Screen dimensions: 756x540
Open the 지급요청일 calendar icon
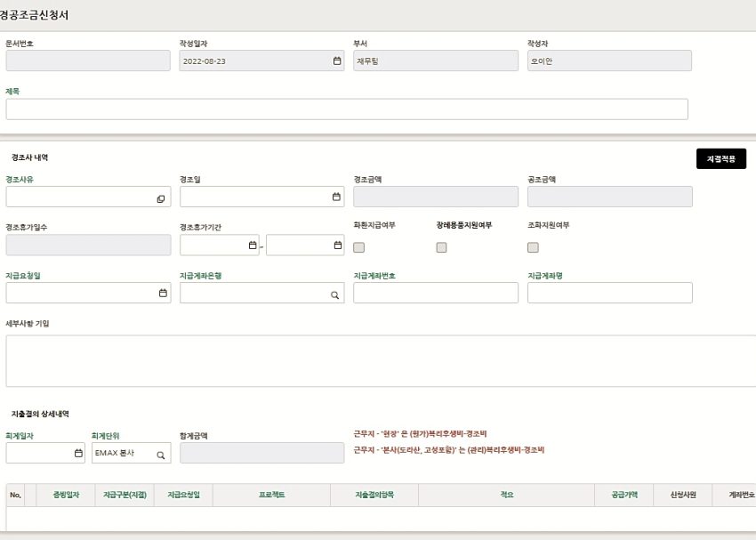tap(163, 293)
